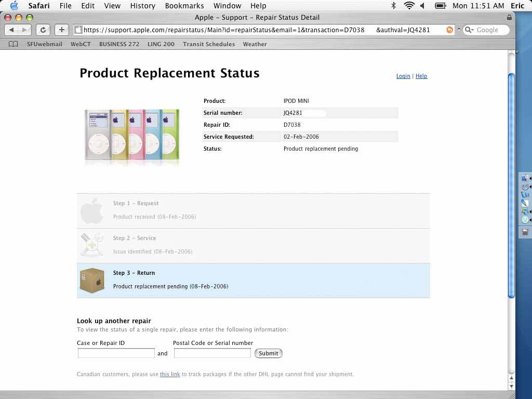Open the Bluetooth status menu
Screen dimensions: 532x399
point(394,5)
